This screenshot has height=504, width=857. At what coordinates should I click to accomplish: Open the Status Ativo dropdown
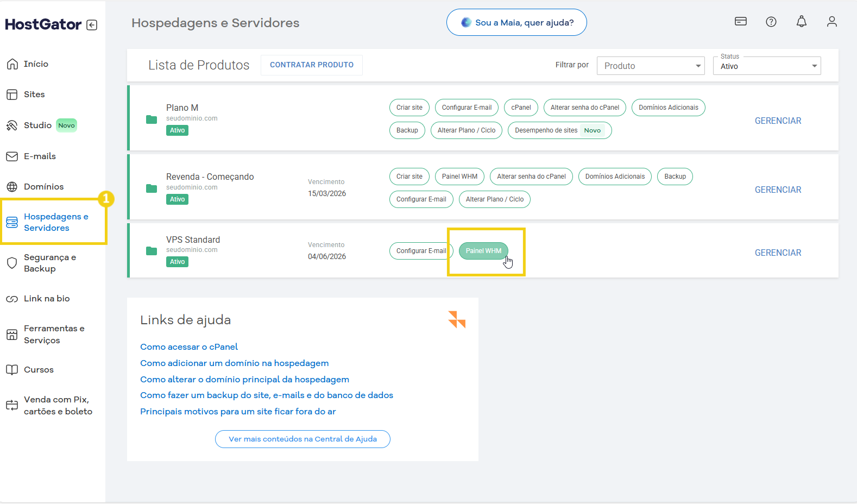767,66
